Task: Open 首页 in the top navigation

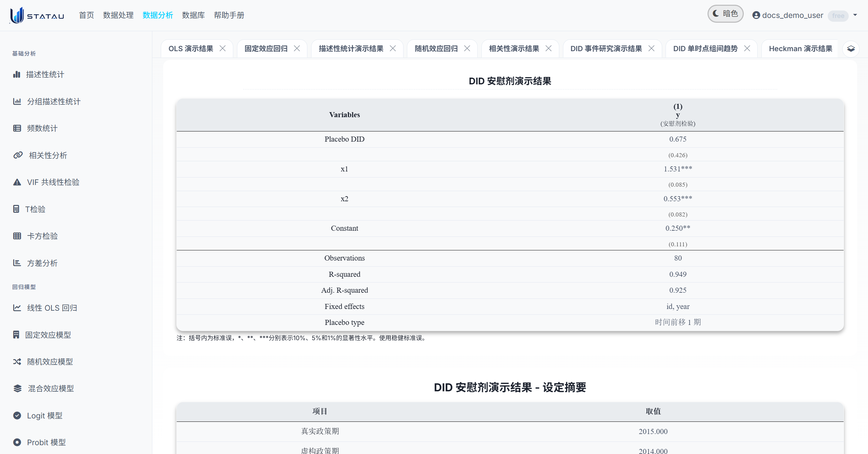Action: [86, 15]
